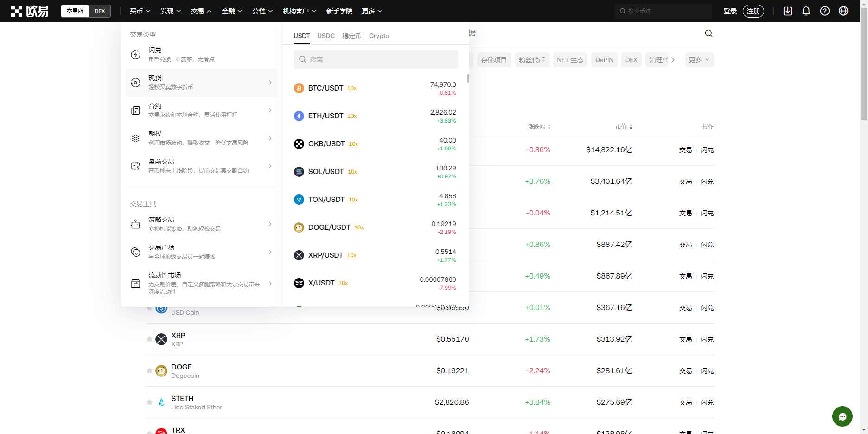868x434 pixels.
Task: Favorite XRP with its star
Action: 149,339
